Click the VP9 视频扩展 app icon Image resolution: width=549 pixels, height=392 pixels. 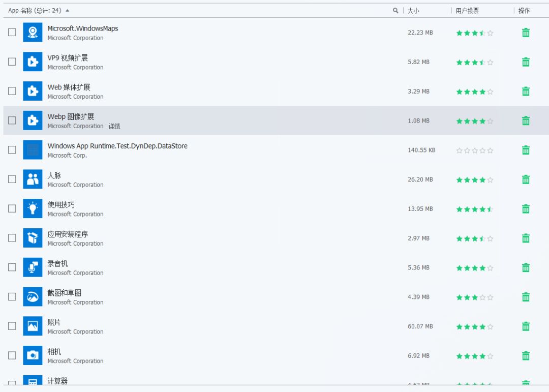pyautogui.click(x=33, y=62)
